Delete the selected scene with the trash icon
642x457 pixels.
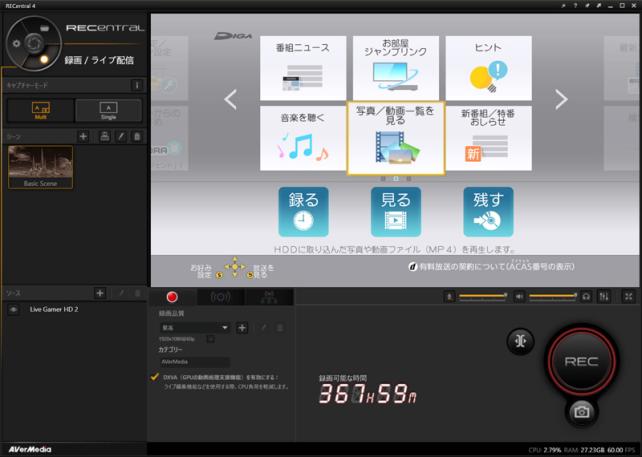click(137, 136)
